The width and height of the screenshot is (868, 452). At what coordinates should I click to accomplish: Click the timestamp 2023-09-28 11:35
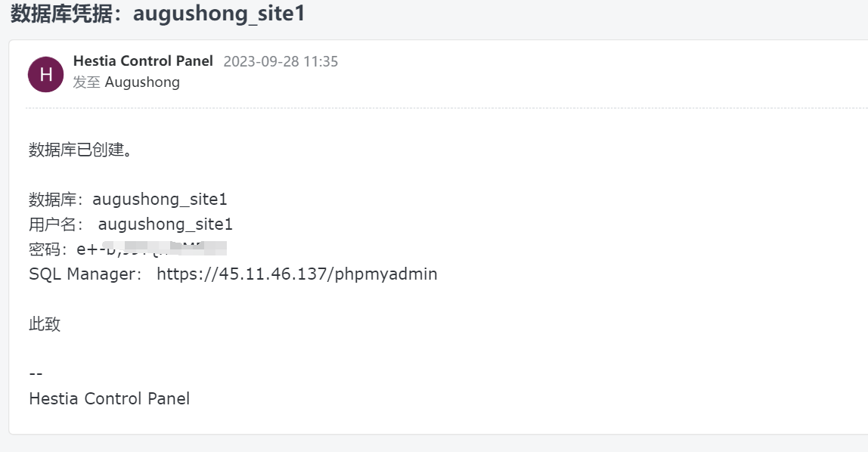tap(281, 62)
